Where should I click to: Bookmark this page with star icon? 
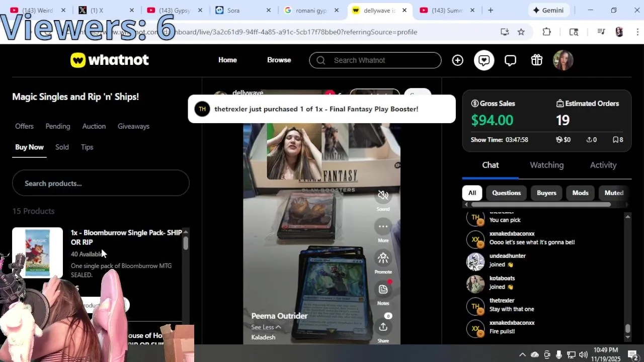coord(521,32)
